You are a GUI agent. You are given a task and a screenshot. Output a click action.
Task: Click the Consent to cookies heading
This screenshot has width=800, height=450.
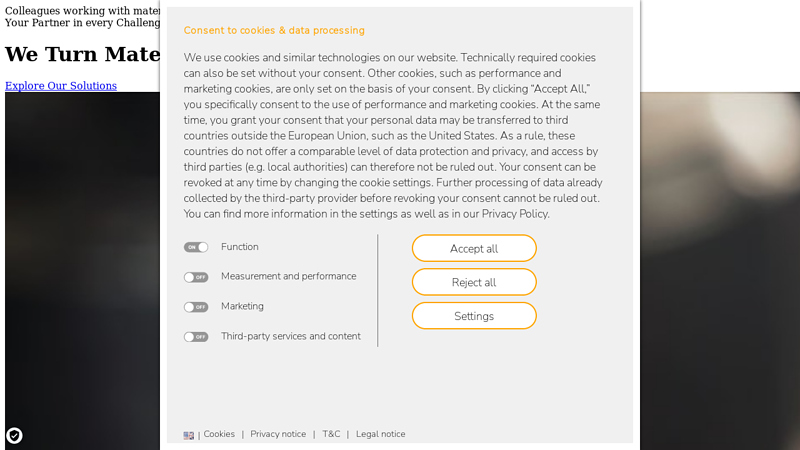click(x=274, y=31)
